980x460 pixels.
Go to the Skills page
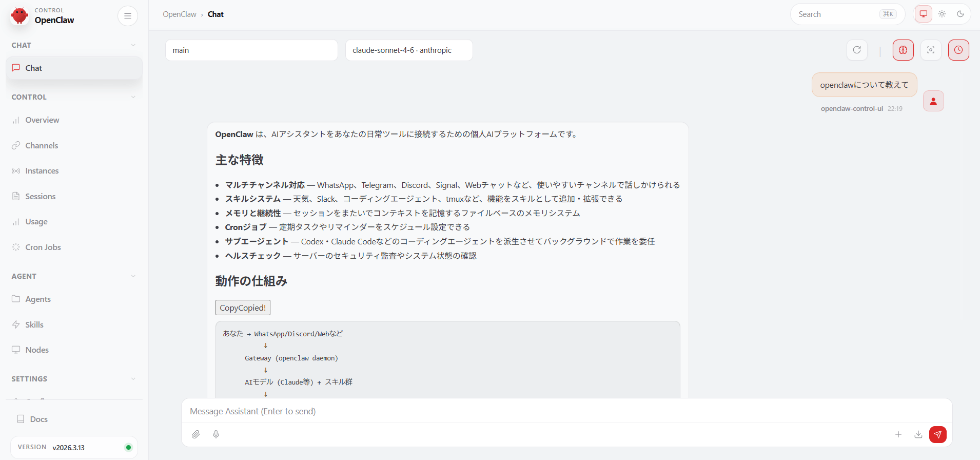(34, 325)
